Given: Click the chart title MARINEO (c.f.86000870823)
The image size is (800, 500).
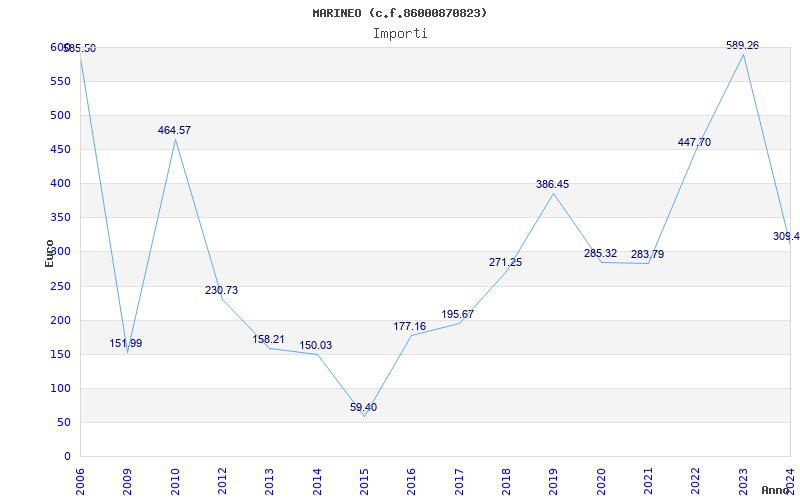Looking at the screenshot, I should [x=399, y=13].
